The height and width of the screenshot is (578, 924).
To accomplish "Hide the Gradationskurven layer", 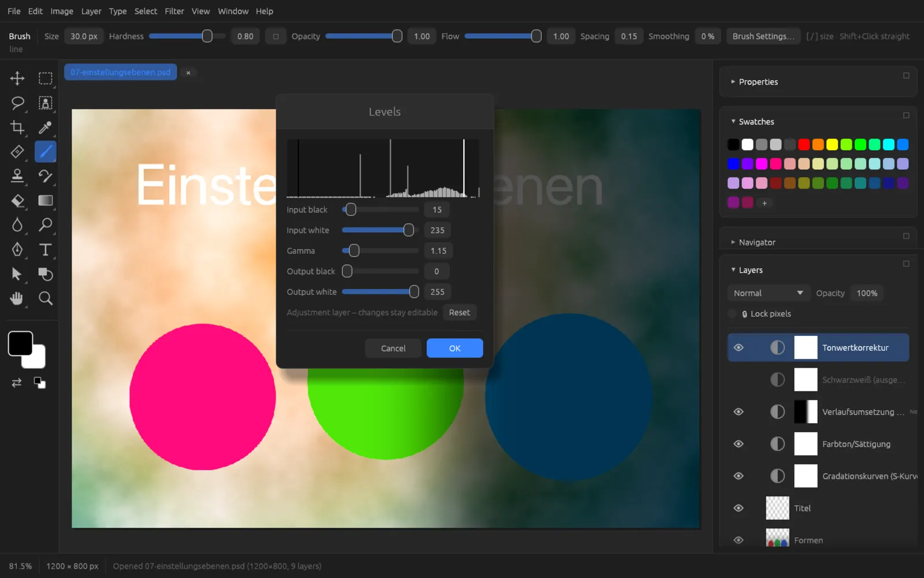I will pos(739,476).
